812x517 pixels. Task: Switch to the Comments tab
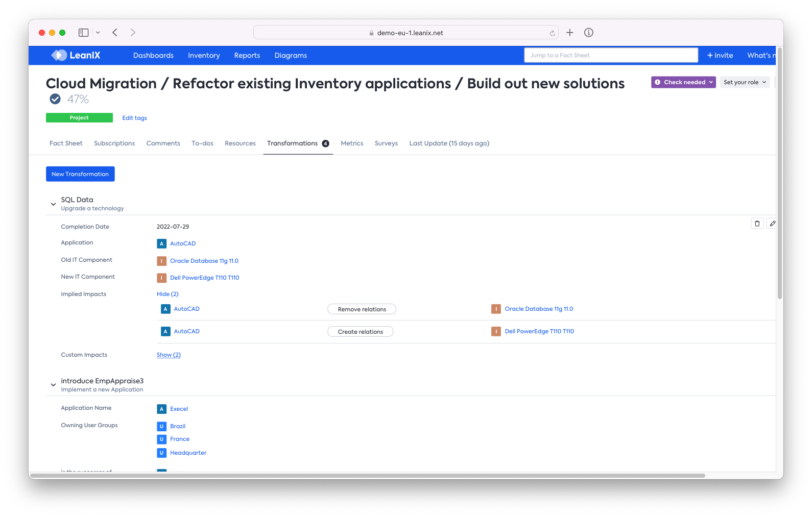click(163, 143)
